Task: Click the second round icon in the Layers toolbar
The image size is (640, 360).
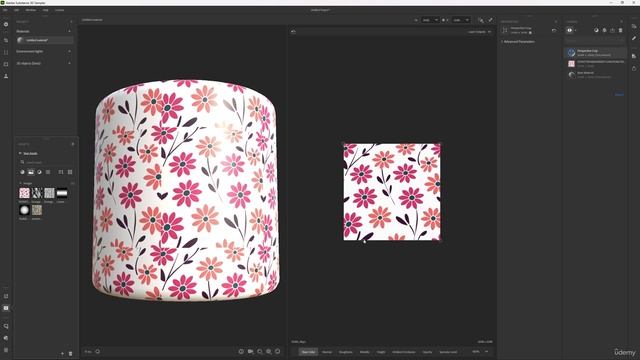Action: tap(604, 30)
